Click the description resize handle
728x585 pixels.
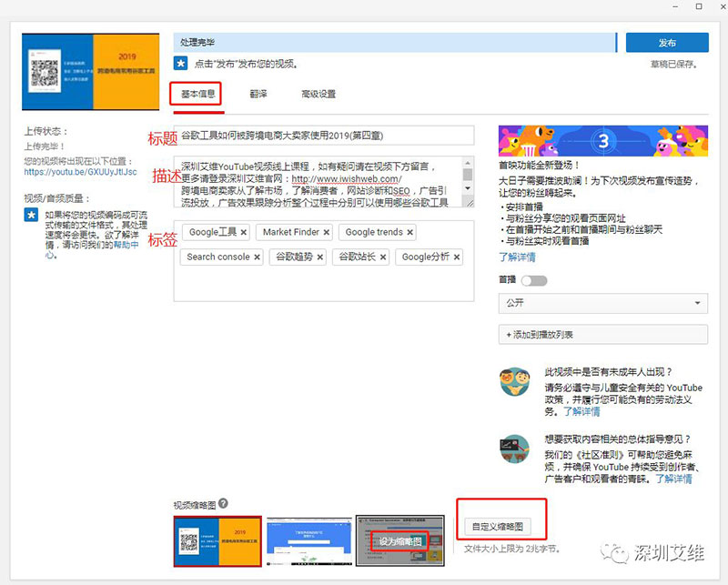[x=469, y=202]
